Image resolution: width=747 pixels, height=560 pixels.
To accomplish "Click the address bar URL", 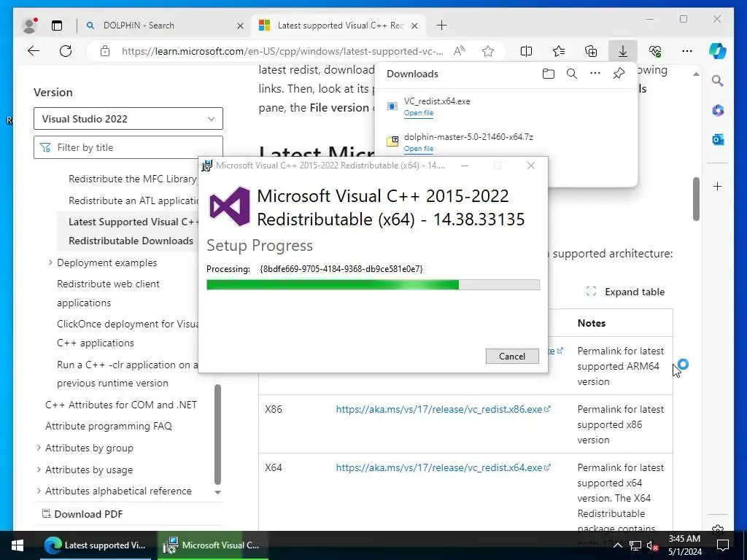I will [x=282, y=51].
